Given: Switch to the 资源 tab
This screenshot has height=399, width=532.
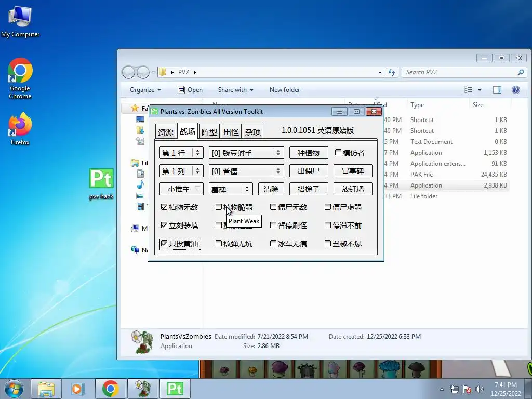Looking at the screenshot, I should click(166, 131).
